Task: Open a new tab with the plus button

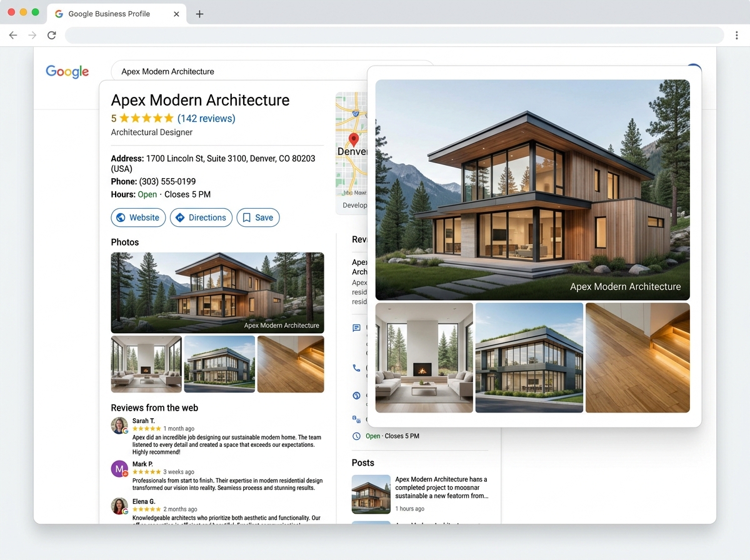Action: click(199, 13)
